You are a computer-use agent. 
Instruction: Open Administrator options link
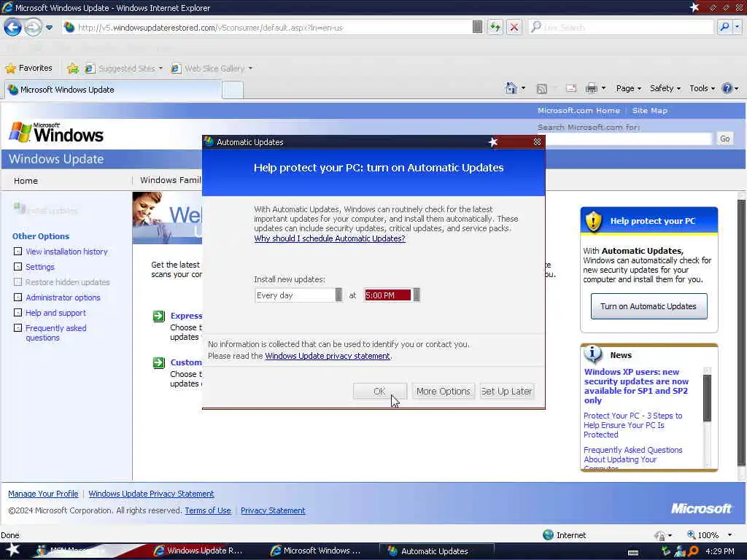point(63,297)
